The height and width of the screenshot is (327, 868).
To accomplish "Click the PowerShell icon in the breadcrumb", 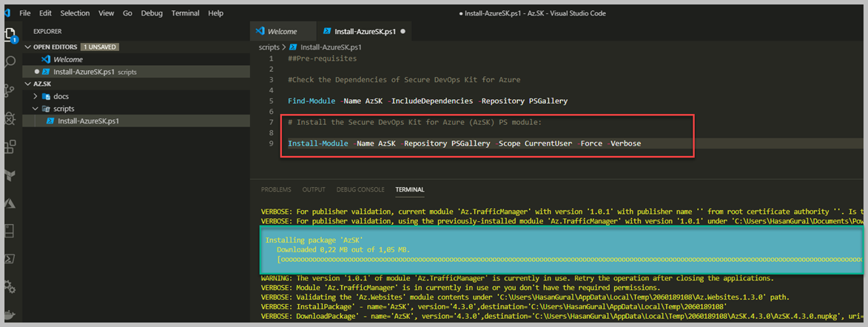I will click(295, 47).
